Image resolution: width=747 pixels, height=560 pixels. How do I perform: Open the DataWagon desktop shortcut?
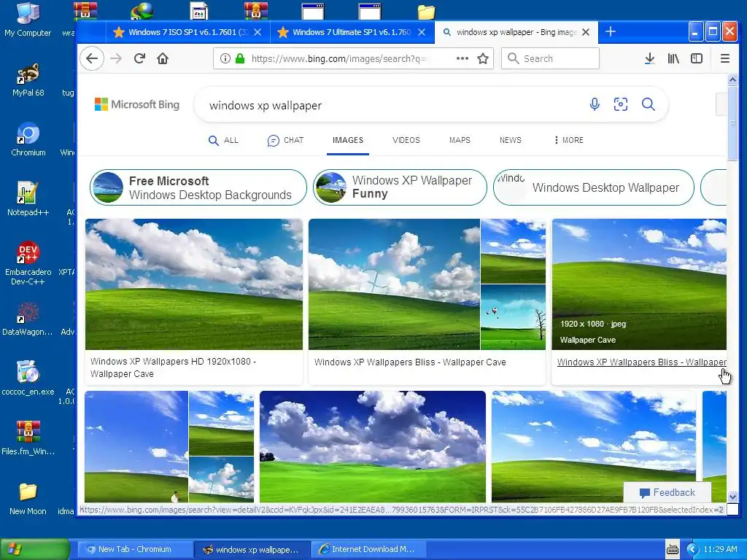coord(28,319)
